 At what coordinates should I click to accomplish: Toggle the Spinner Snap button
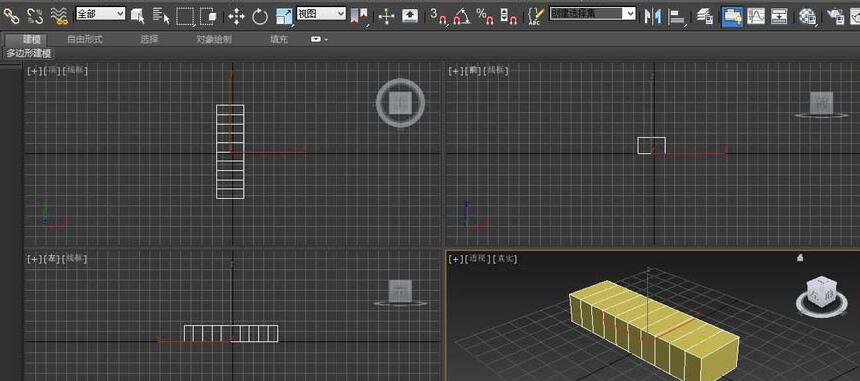(x=510, y=17)
